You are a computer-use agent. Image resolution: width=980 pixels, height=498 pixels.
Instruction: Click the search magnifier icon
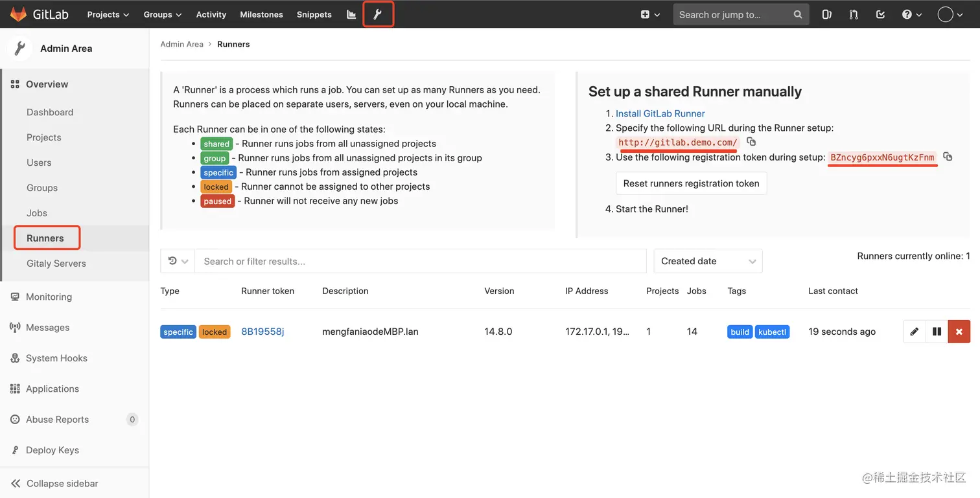[798, 14]
